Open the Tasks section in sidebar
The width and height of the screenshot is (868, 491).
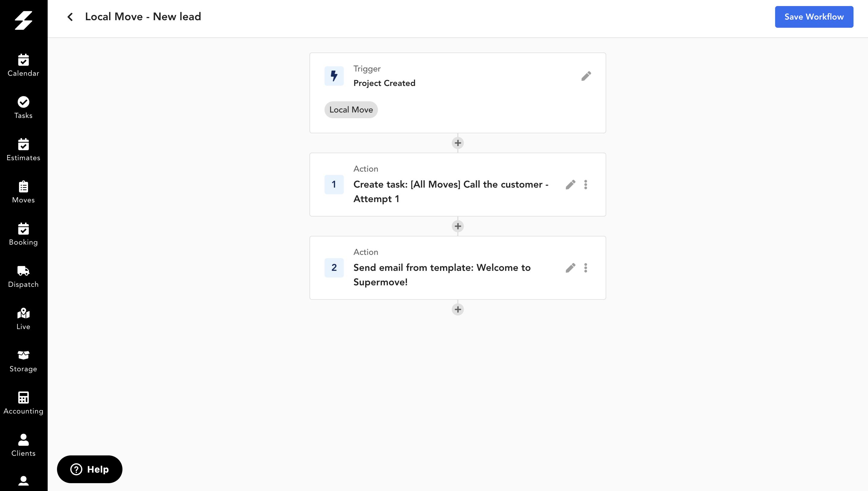(23, 107)
